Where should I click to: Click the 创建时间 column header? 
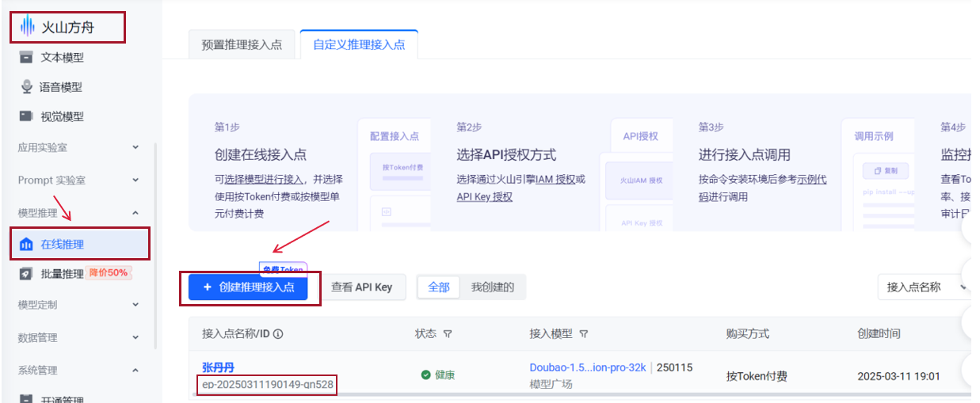pos(879,334)
